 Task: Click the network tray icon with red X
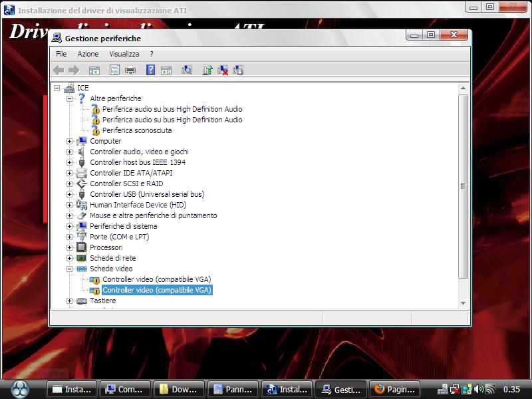pos(455,389)
